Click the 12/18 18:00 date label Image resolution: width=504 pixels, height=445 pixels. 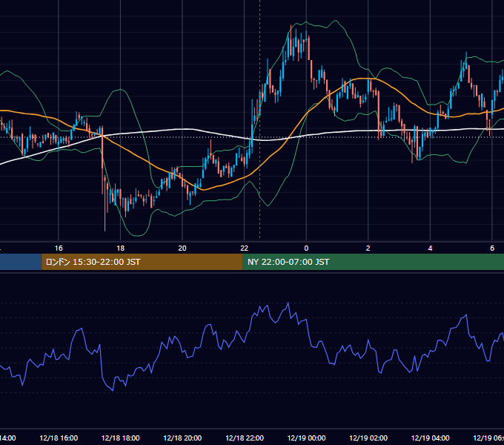point(121,438)
